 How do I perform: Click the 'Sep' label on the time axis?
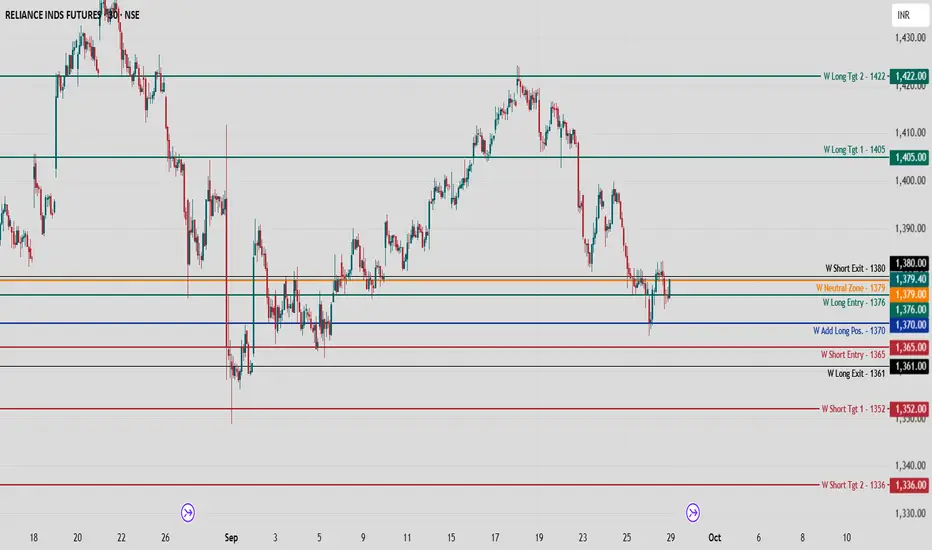coord(231,538)
